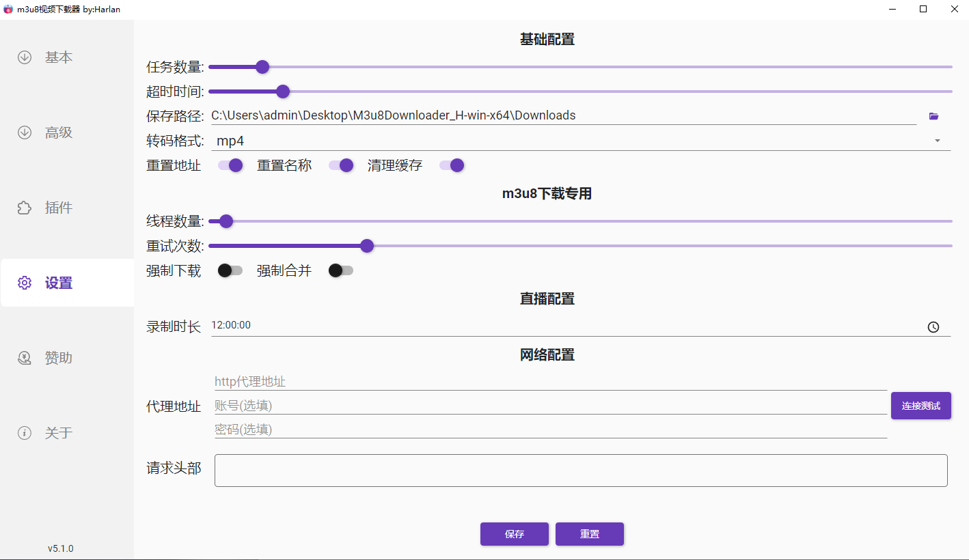The height and width of the screenshot is (560, 969).
Task: Click the download icon beside 高级
Action: click(x=25, y=132)
